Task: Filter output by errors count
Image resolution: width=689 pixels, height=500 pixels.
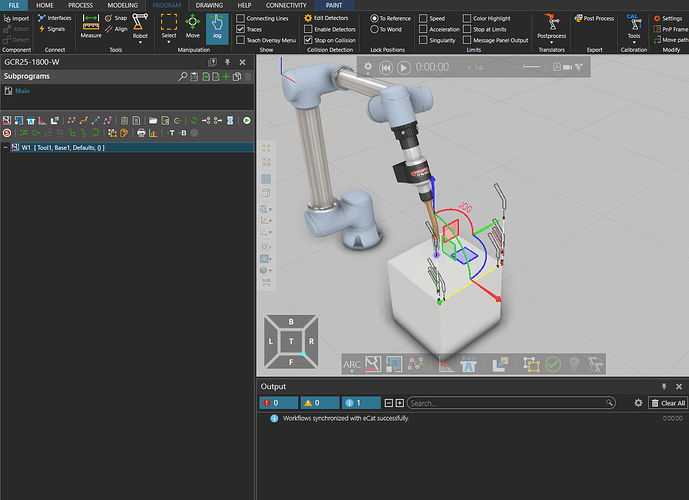Action: point(279,403)
